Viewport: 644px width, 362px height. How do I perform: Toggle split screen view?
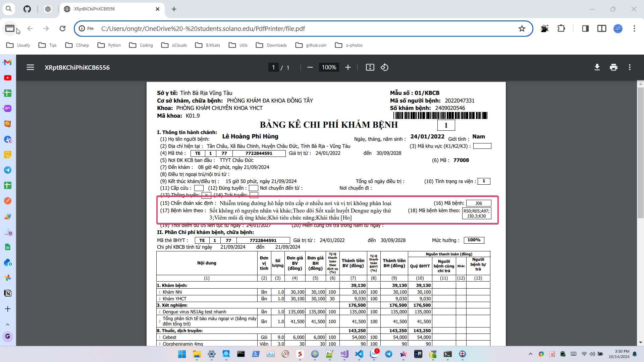[x=602, y=28]
